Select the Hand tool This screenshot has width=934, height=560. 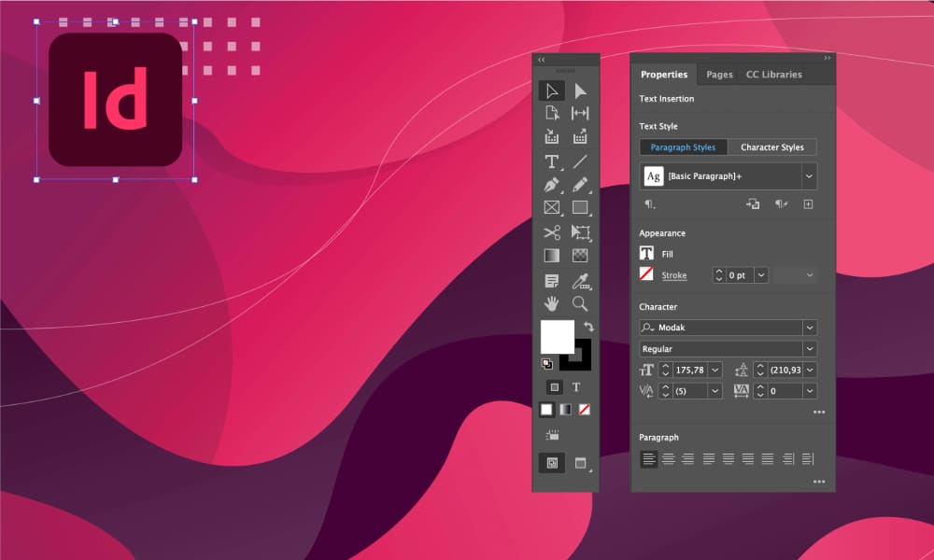point(552,303)
